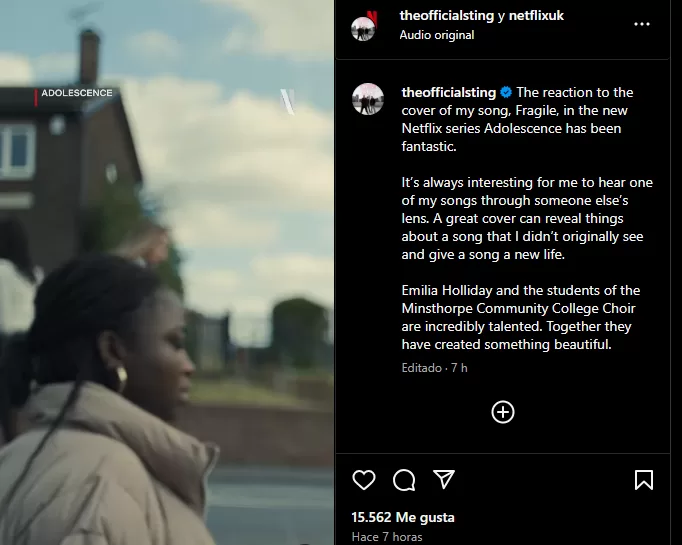
Task: Click the Netflix N watermark on video
Action: [x=288, y=101]
